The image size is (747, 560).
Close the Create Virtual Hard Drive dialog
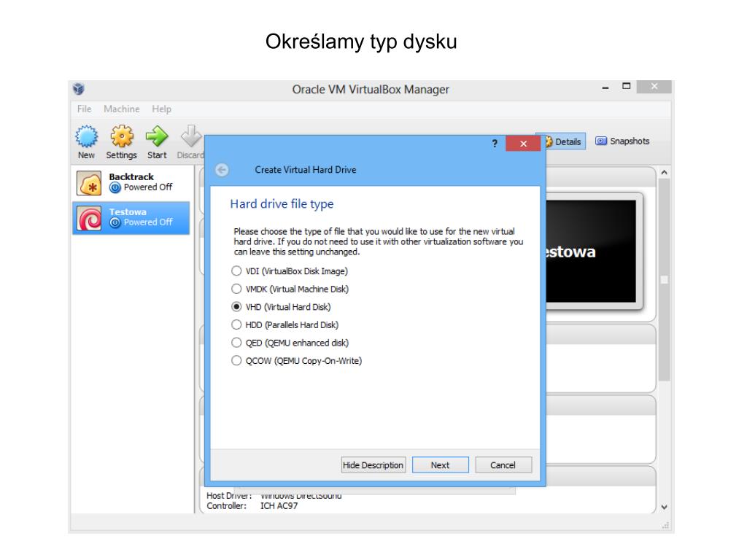point(523,144)
